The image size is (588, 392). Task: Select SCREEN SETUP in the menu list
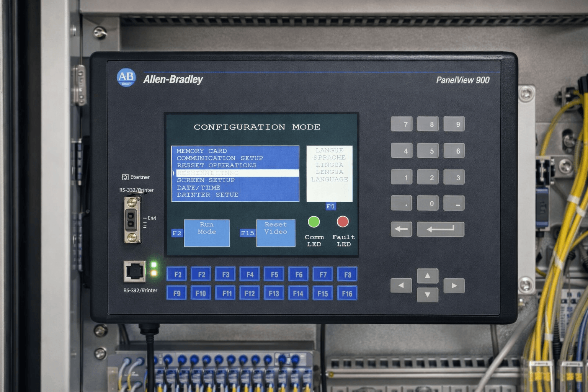[235, 180]
